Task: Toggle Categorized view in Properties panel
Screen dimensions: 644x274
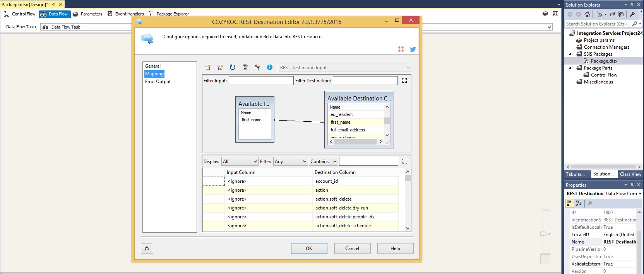Action: point(570,203)
